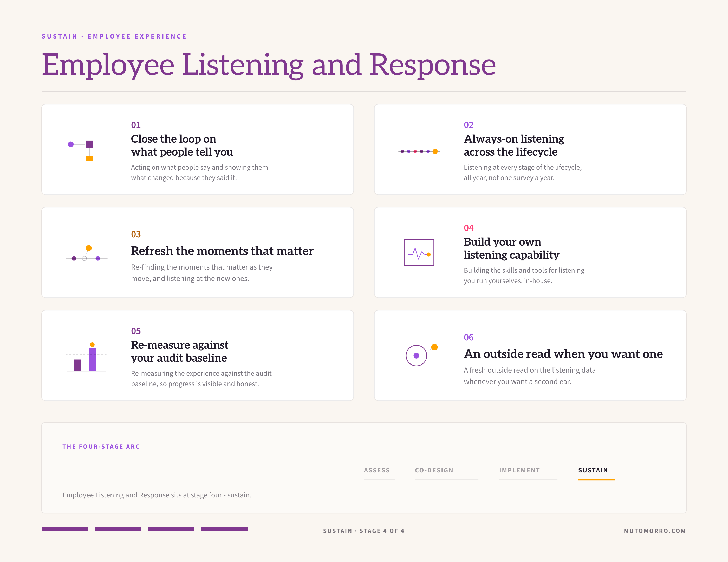Click the number '02' label

tap(468, 125)
